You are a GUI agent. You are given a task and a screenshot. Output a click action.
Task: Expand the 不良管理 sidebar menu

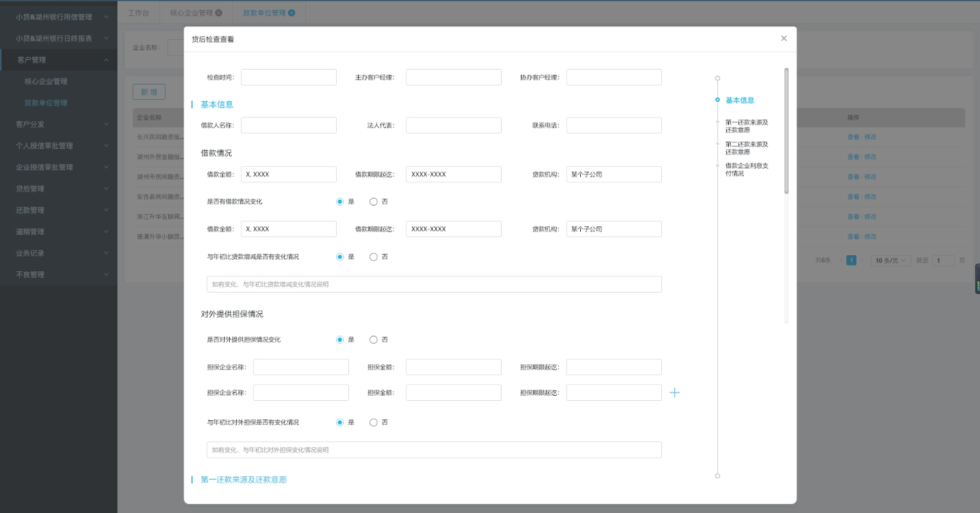coord(59,275)
